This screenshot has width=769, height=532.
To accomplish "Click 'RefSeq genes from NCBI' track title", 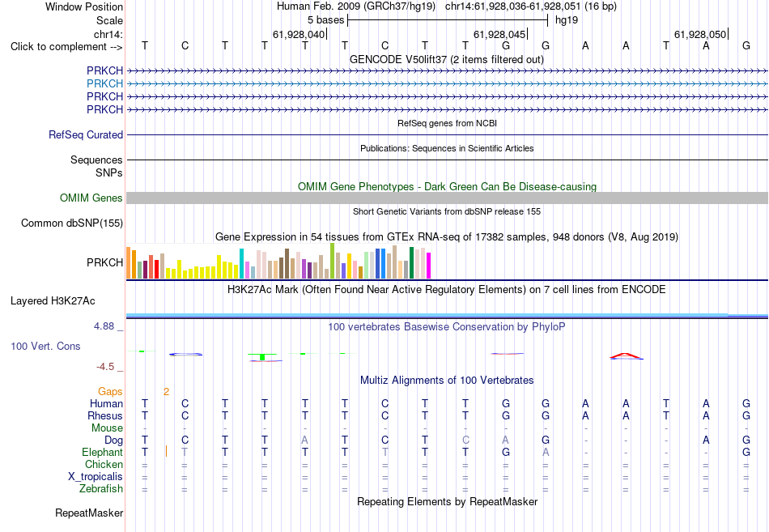I will [x=447, y=123].
